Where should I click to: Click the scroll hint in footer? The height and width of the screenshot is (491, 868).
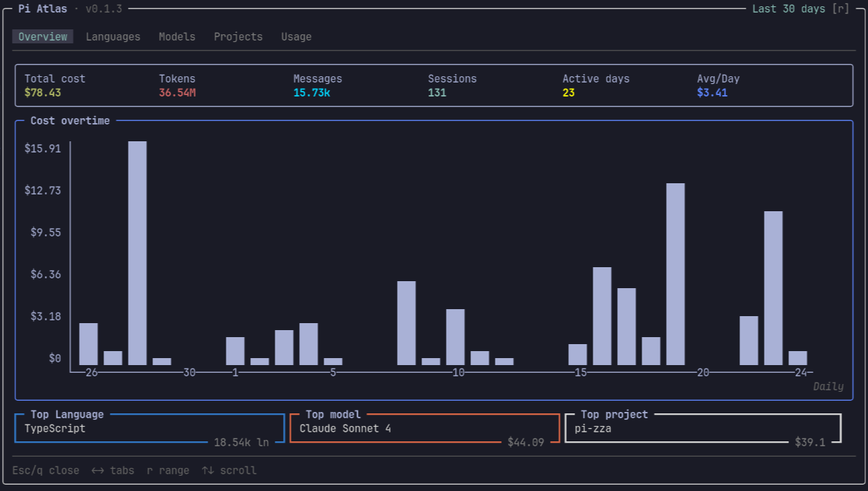229,470
